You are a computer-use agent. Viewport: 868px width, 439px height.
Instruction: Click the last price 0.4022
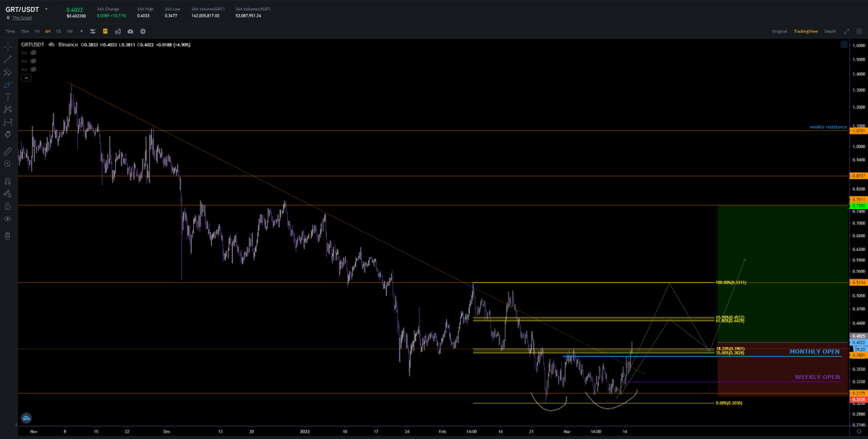73,9
